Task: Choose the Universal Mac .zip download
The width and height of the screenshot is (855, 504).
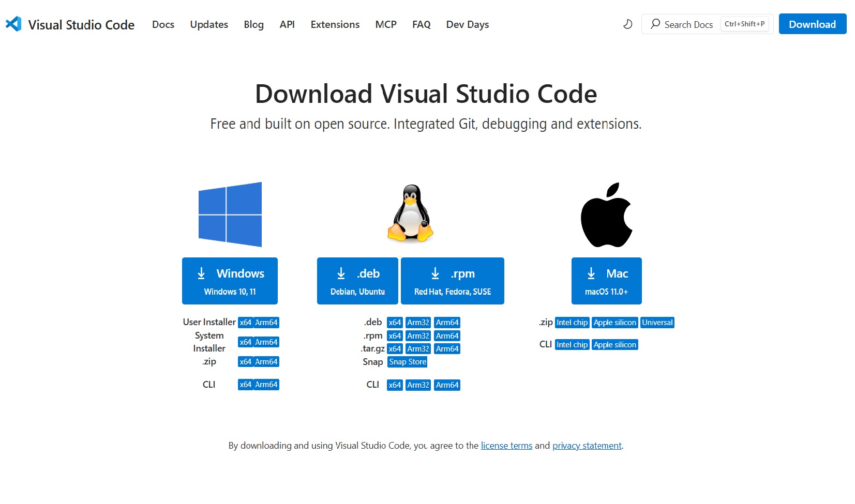Action: [657, 323]
